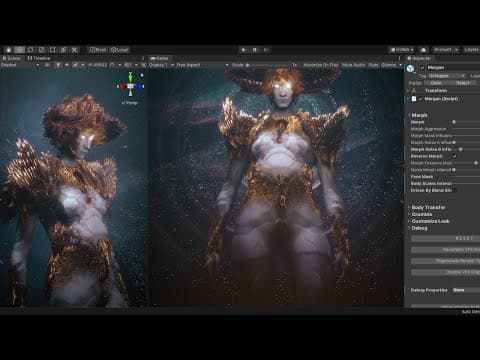Open the Debug Properties dropdown

tap(466, 290)
